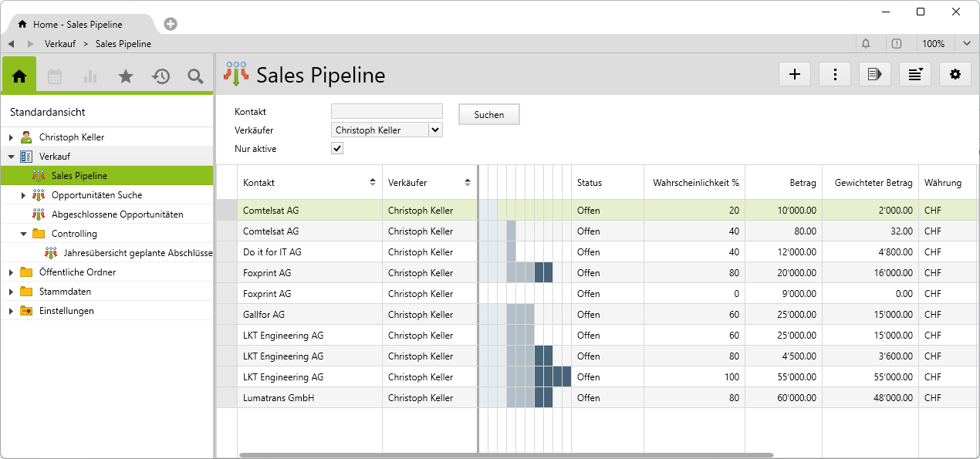Click the notification bell icon
Screen dimensions: 980x459
(866, 44)
